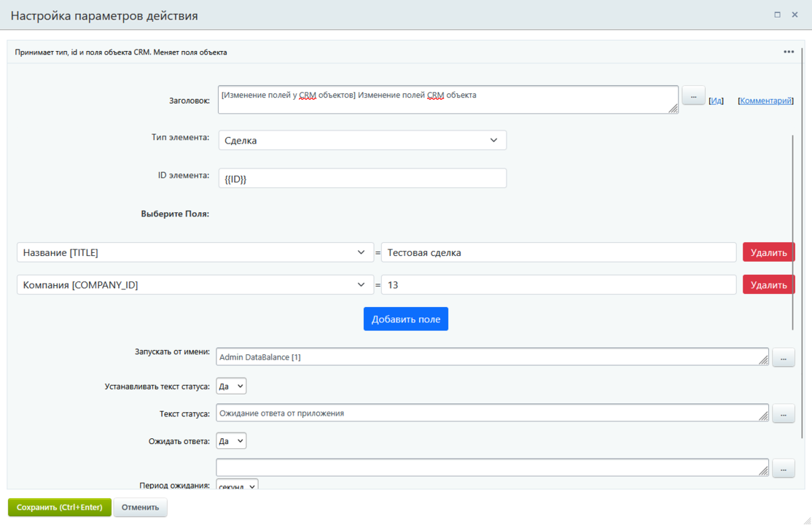The image size is (812, 525).
Task: Remove the Компания field row
Action: pyautogui.click(x=768, y=284)
